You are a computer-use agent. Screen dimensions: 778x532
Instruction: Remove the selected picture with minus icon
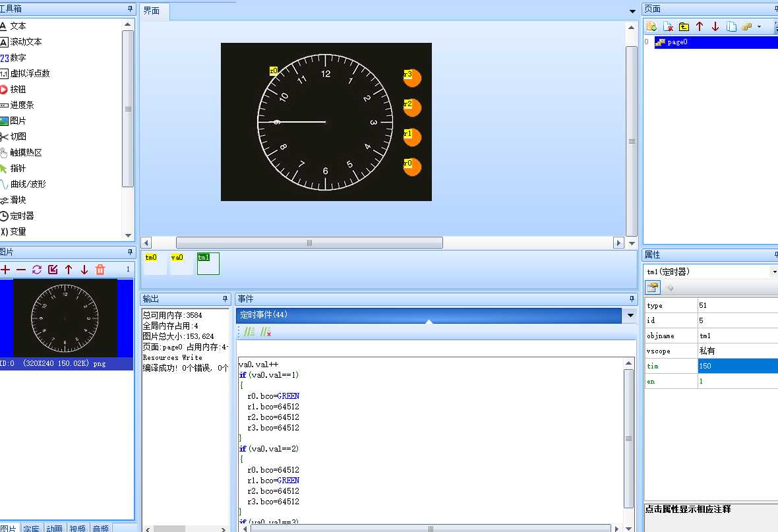pyautogui.click(x=21, y=270)
